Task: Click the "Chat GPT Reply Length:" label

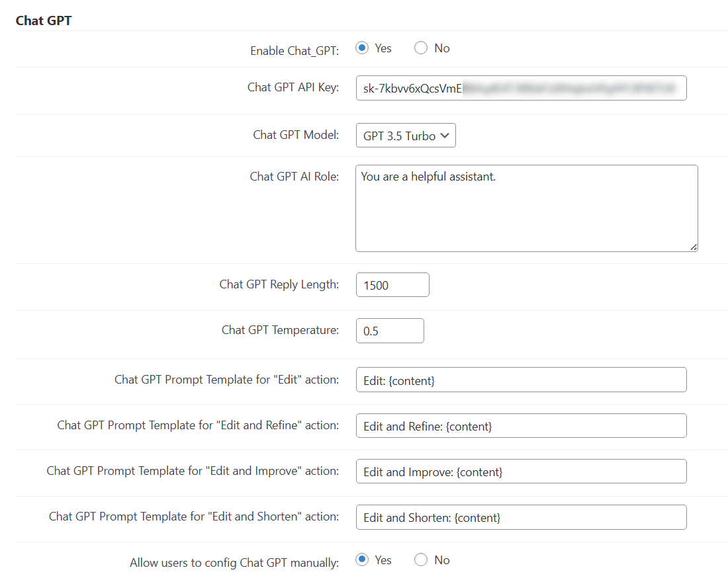Action: (x=279, y=284)
